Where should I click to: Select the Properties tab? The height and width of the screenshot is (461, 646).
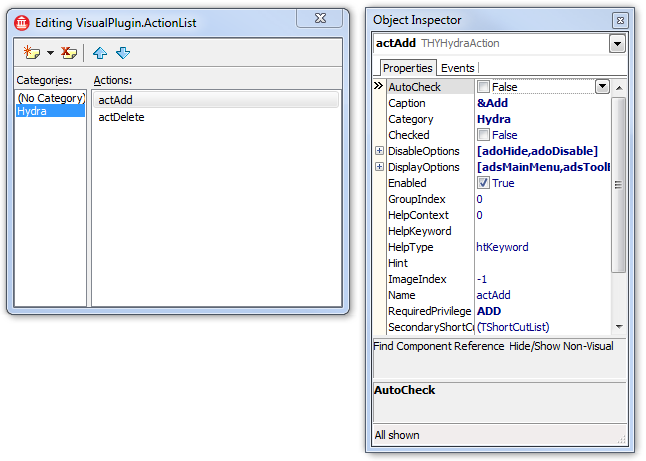407,68
